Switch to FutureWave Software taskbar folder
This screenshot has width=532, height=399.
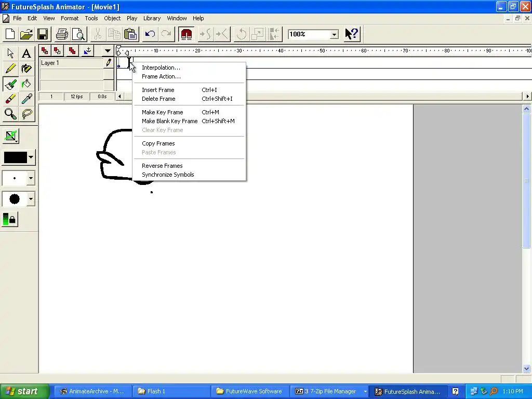click(x=249, y=392)
